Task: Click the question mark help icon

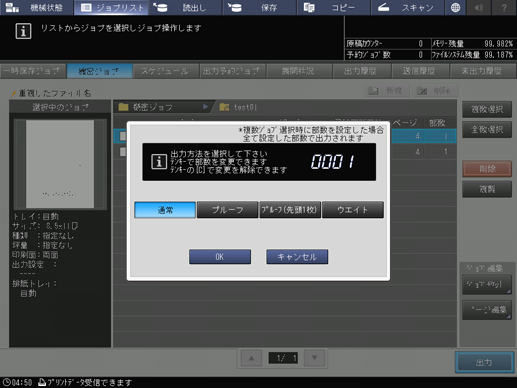Action: (x=504, y=7)
